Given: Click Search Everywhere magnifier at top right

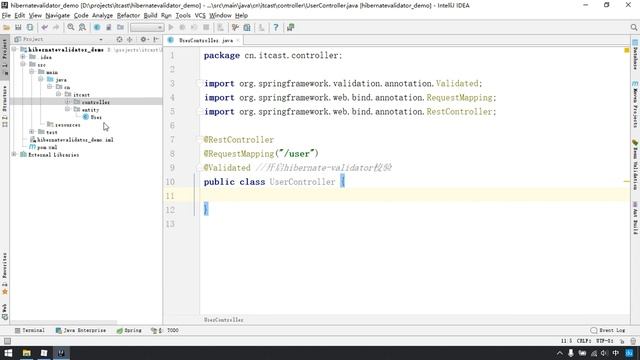Looking at the screenshot, I should coord(633,27).
